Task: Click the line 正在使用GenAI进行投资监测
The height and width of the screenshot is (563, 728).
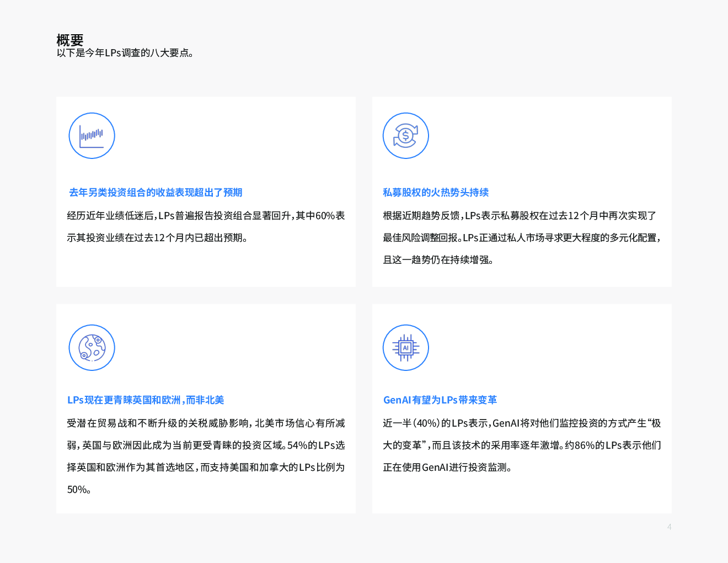Action: 448,468
